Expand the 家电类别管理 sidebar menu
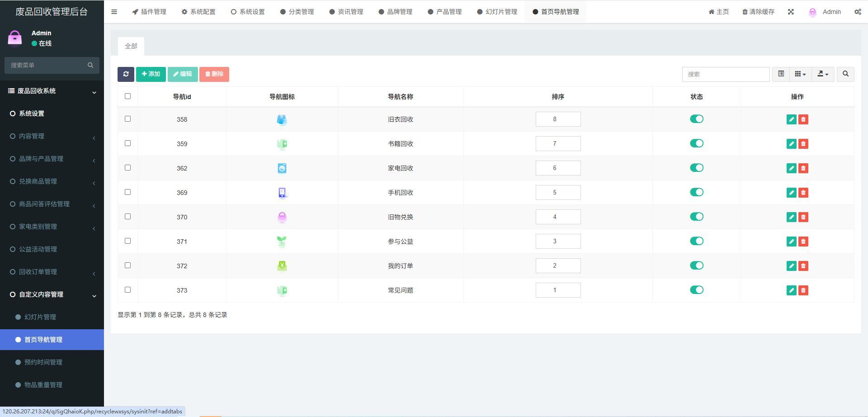This screenshot has width=868, height=417. click(x=52, y=227)
